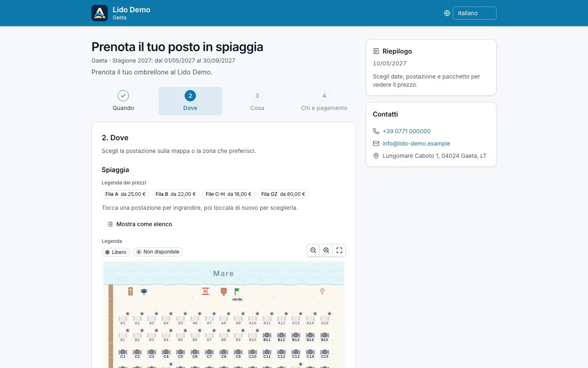The height and width of the screenshot is (368, 588).
Task: Open step 3 Cosa
Action: [x=257, y=101]
